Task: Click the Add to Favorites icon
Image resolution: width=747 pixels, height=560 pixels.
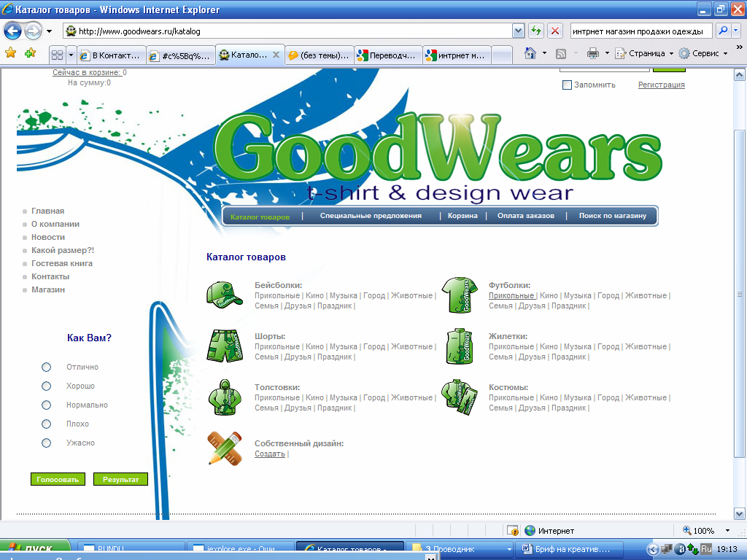Action: pyautogui.click(x=31, y=53)
